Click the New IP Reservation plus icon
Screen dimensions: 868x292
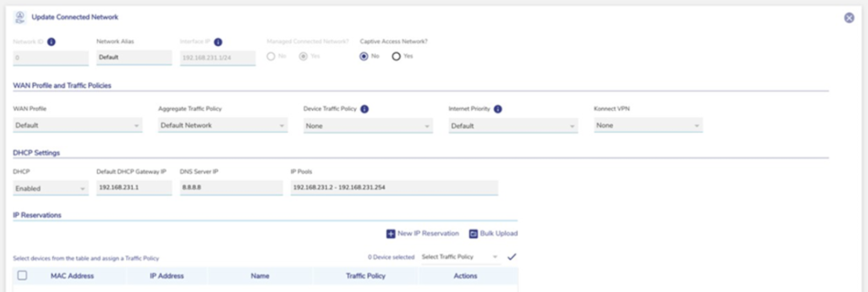tap(391, 234)
